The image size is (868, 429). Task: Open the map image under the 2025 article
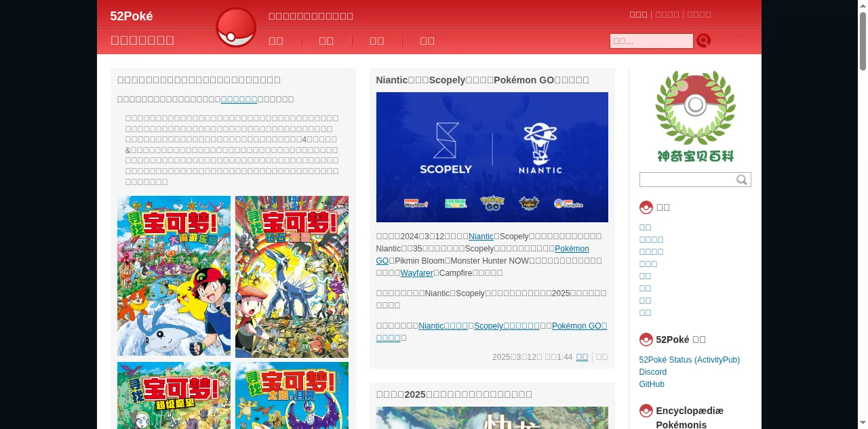click(x=492, y=417)
